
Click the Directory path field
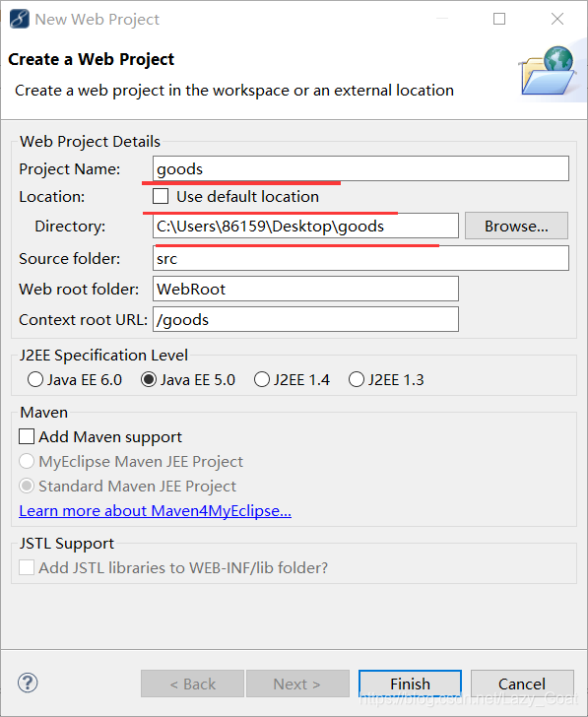305,226
